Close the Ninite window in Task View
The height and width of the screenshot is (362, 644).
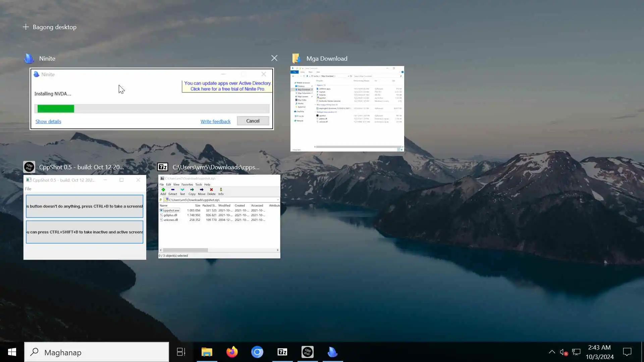tap(274, 58)
